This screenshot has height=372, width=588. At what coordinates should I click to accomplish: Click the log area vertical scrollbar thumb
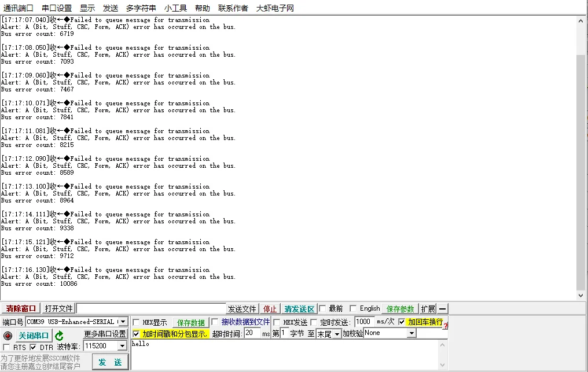pos(581,174)
